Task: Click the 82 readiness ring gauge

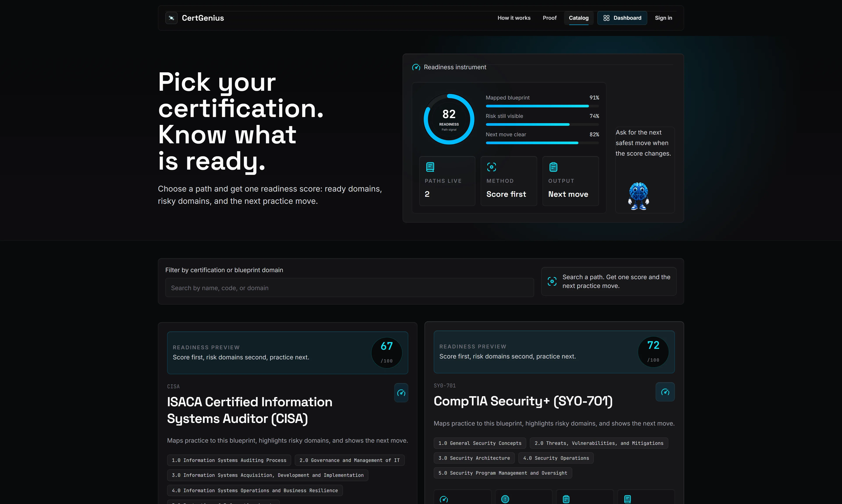Action: [449, 119]
